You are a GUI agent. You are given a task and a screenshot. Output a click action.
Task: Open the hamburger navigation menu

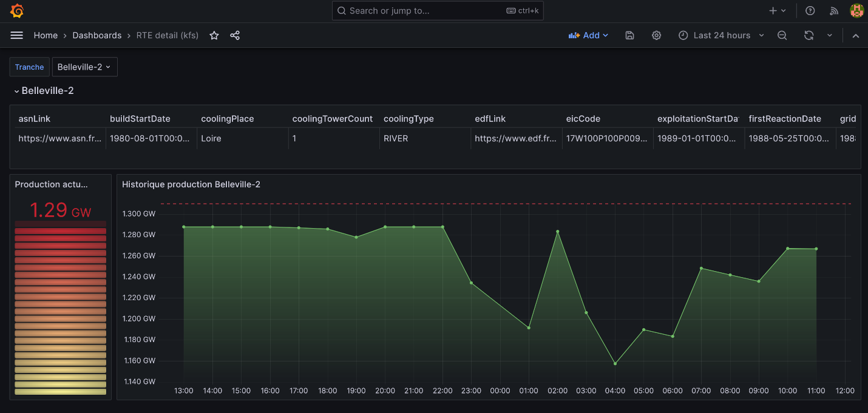tap(17, 36)
